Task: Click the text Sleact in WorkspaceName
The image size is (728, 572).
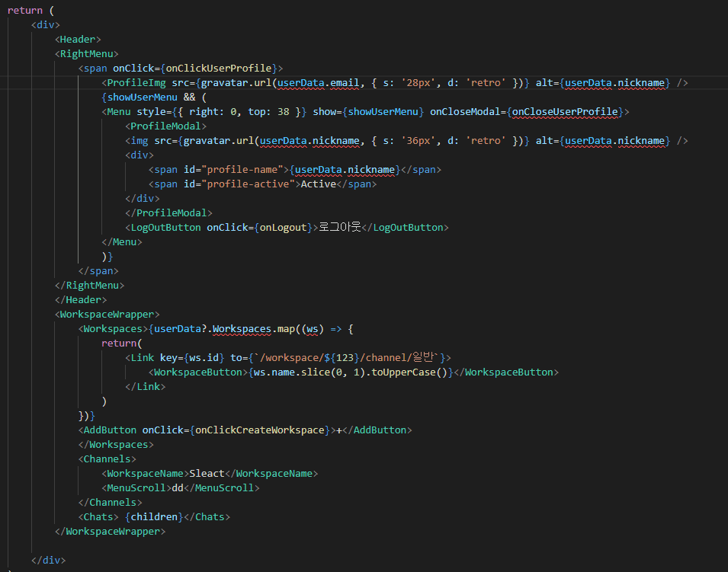Action: click(x=207, y=473)
